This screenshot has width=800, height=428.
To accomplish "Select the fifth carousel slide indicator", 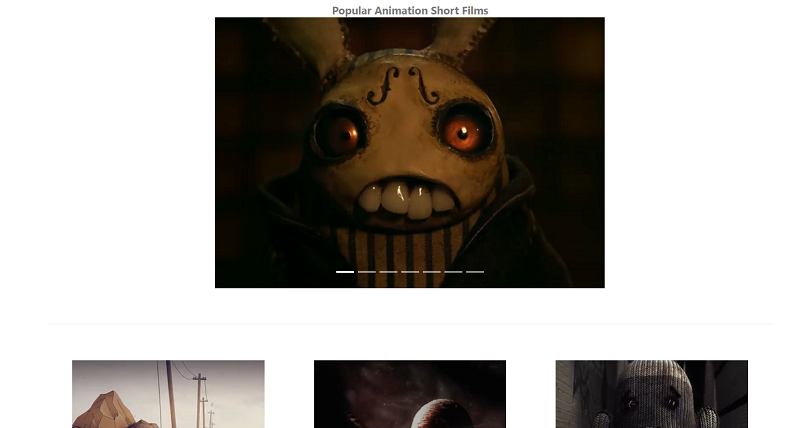I will [432, 272].
